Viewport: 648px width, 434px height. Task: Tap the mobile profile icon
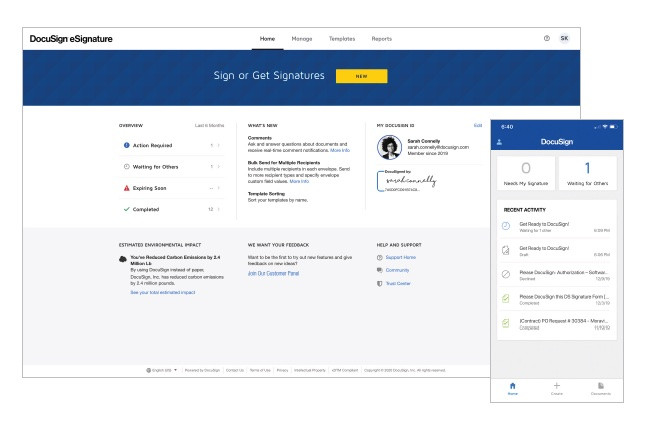tap(500, 143)
